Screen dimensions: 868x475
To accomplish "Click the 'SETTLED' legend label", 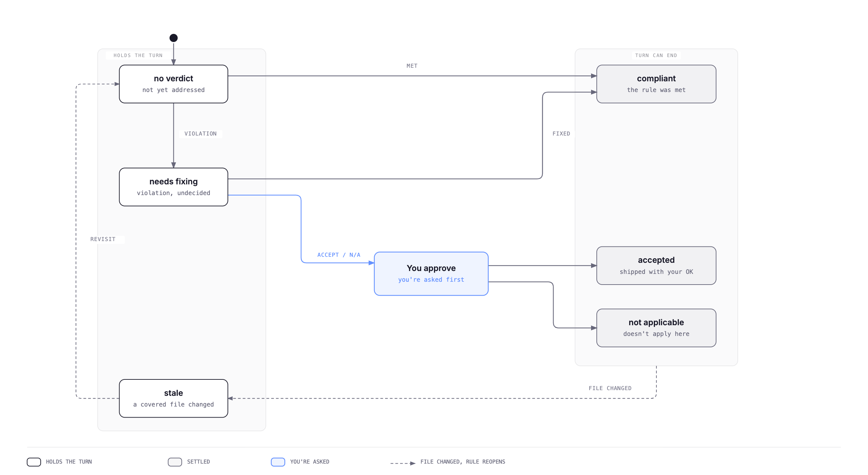I will [198, 462].
